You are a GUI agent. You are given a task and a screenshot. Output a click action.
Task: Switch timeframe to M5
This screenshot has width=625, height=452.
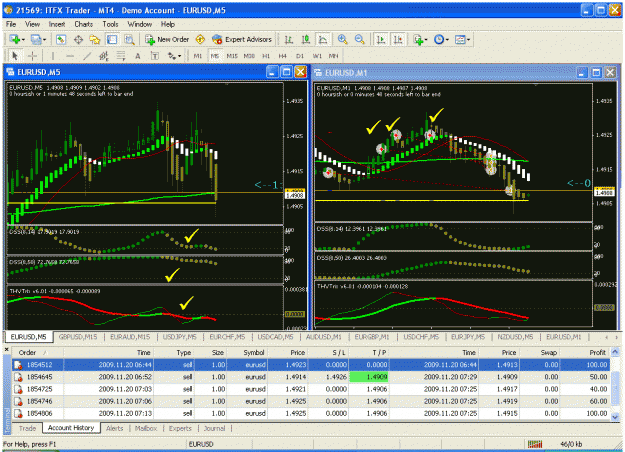tap(215, 56)
